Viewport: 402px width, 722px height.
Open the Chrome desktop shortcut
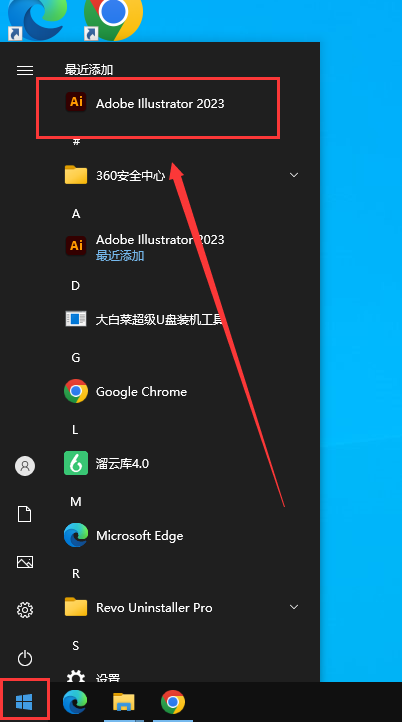[113, 19]
